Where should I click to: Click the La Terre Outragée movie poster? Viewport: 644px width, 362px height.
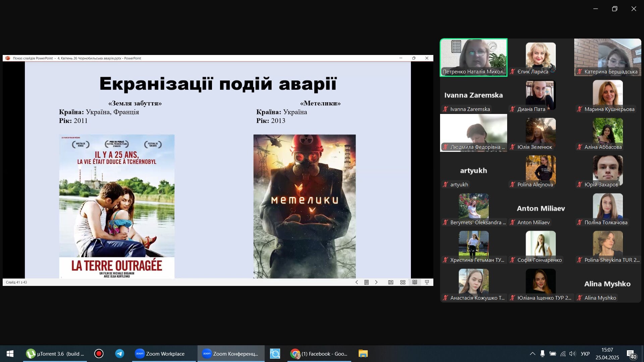117,206
